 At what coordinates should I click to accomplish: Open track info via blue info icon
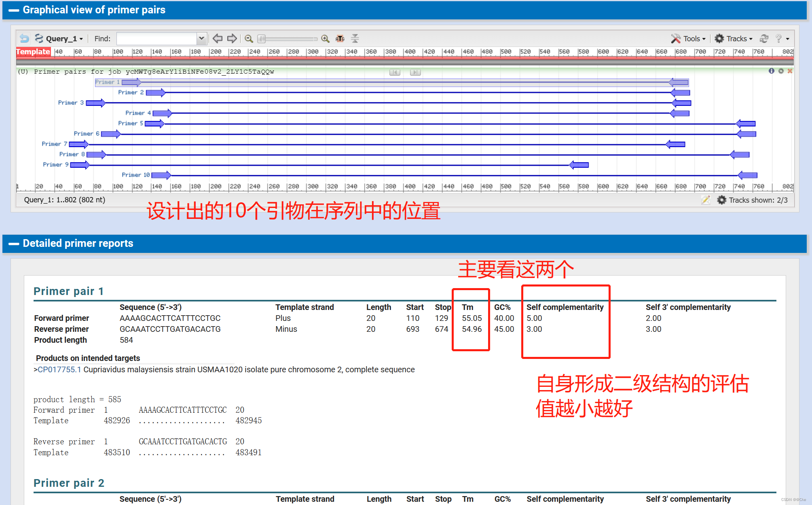(x=772, y=71)
